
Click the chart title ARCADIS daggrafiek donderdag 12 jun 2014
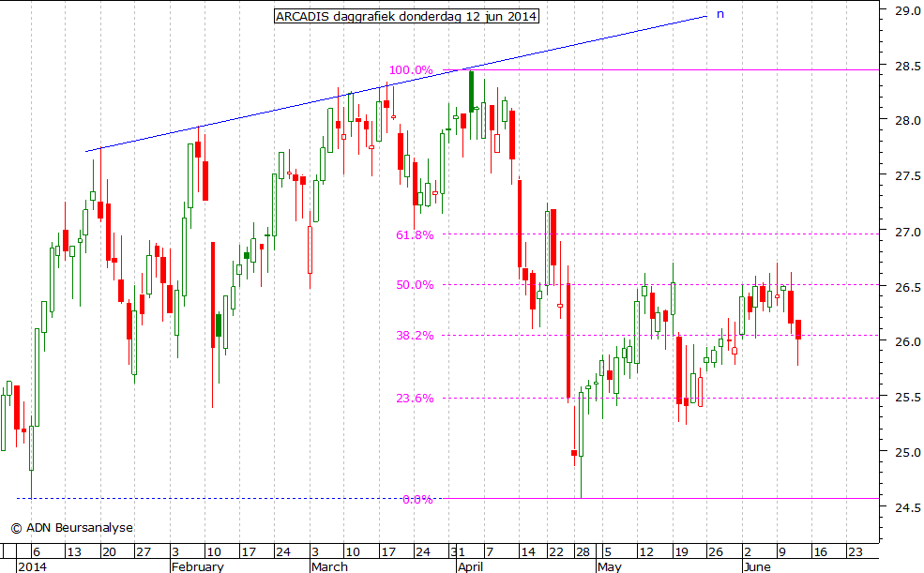coord(406,16)
